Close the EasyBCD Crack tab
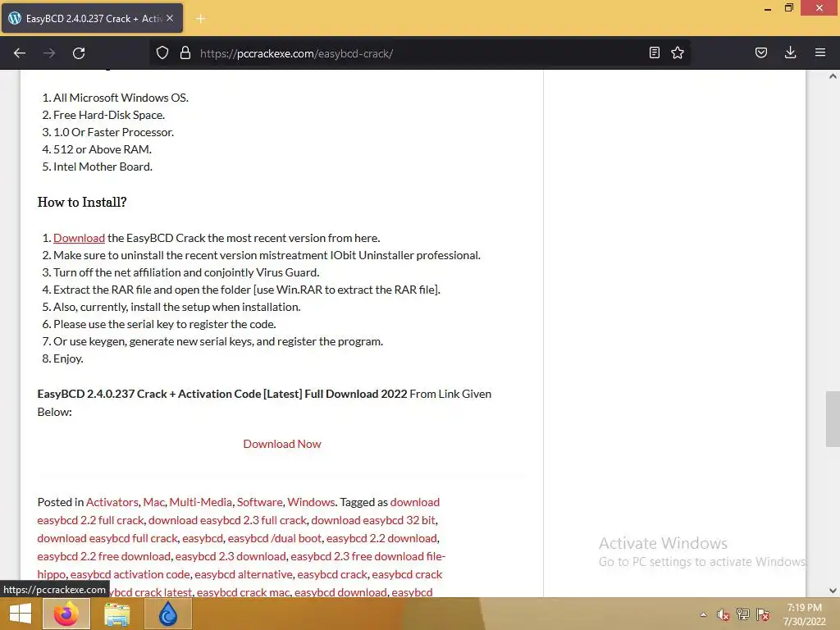 (x=170, y=18)
